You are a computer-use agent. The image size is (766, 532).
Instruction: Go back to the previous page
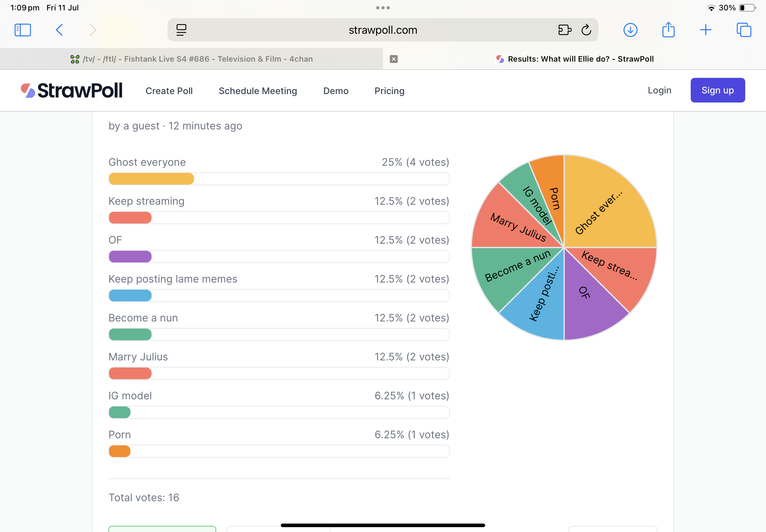tap(59, 30)
